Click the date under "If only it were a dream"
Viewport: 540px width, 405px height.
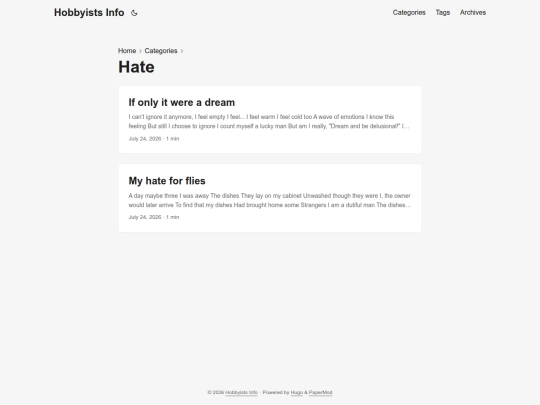tap(145, 139)
